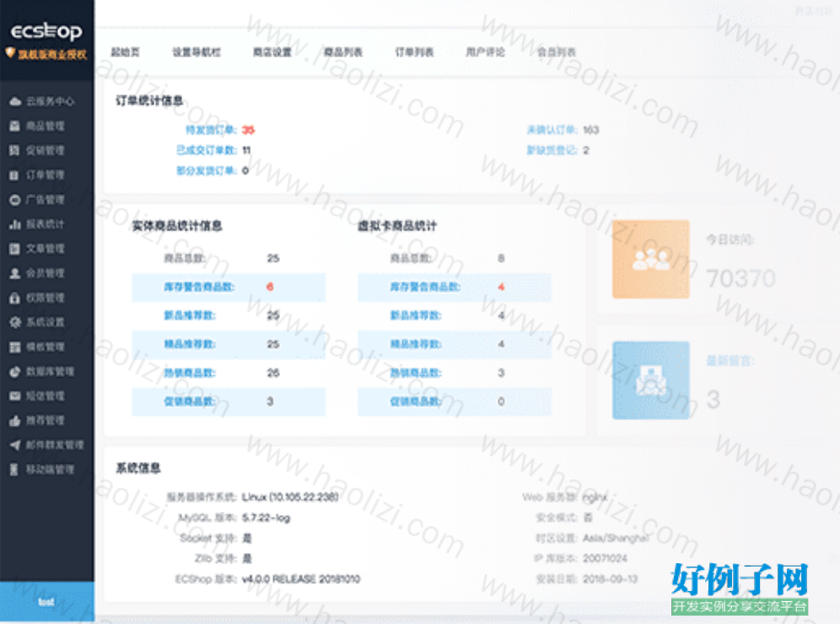Viewport: 840px width, 624px height.
Task: Click the shield icon under the ECShop logo
Action: tap(10, 53)
